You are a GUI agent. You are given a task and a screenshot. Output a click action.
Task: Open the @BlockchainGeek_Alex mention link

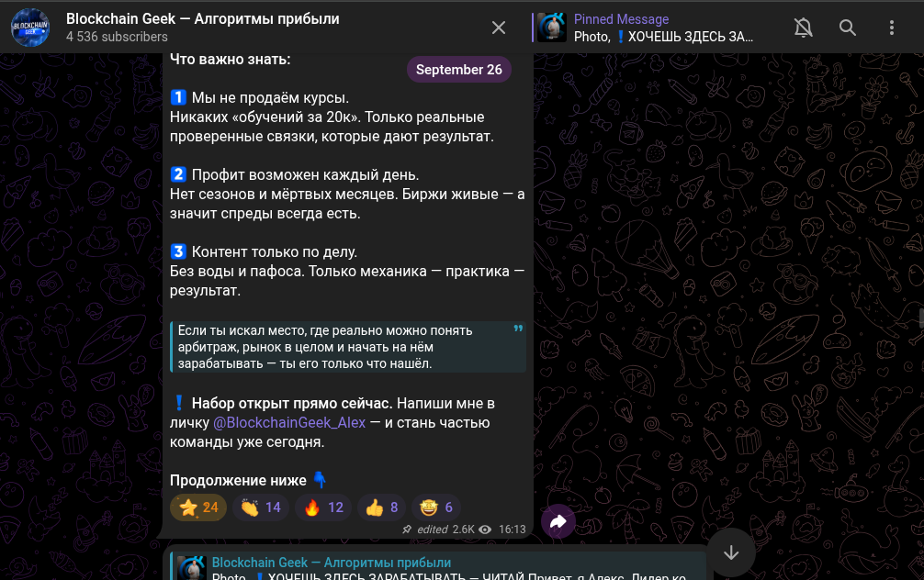coord(288,423)
